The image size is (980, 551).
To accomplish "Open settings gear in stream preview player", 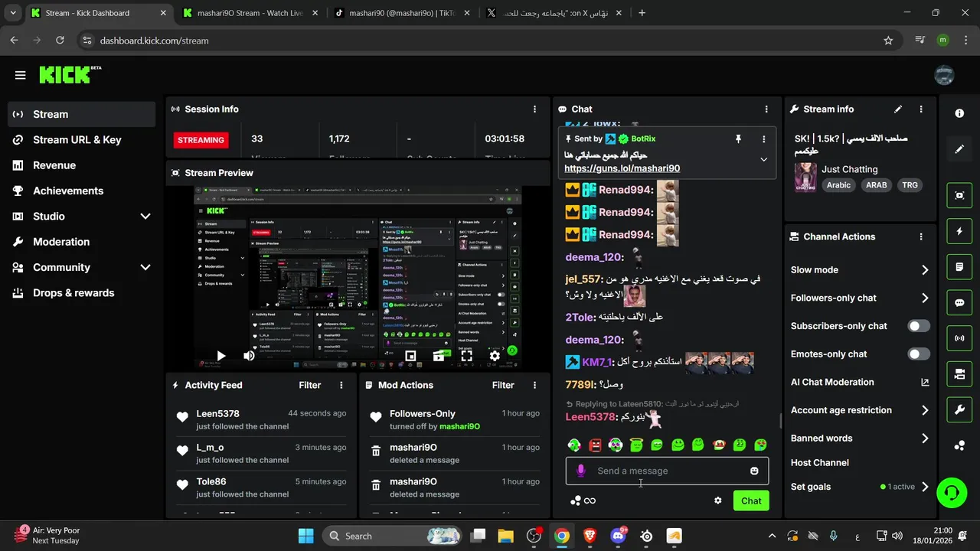I will pyautogui.click(x=495, y=356).
